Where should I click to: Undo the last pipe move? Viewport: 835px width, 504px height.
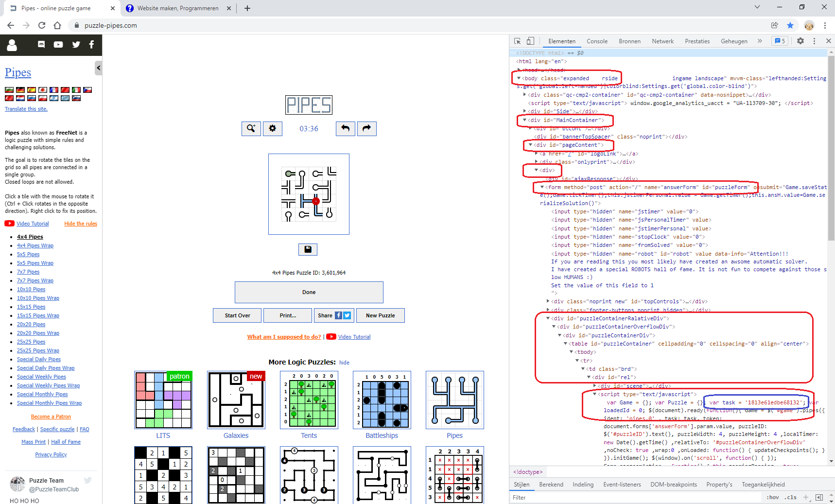(346, 128)
